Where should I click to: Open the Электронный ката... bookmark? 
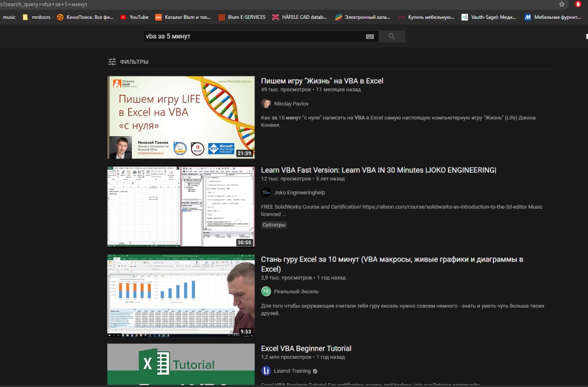click(x=362, y=17)
